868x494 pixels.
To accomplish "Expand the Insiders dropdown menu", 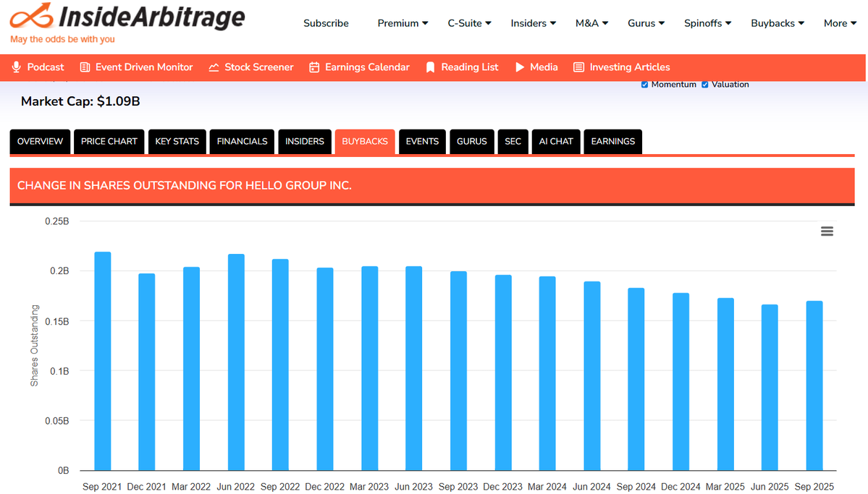I will point(533,23).
